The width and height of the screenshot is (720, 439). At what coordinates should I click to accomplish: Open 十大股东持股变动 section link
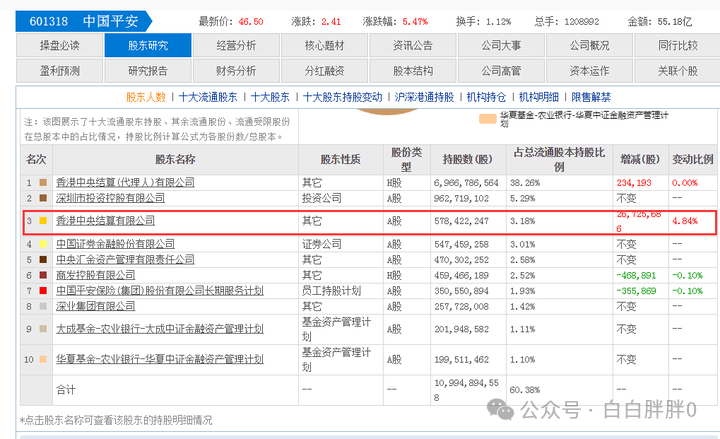(x=342, y=97)
